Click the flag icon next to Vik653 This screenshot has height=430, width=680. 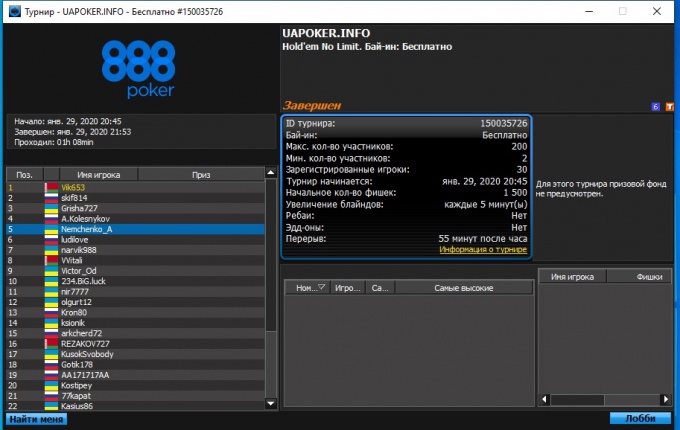coord(51,188)
